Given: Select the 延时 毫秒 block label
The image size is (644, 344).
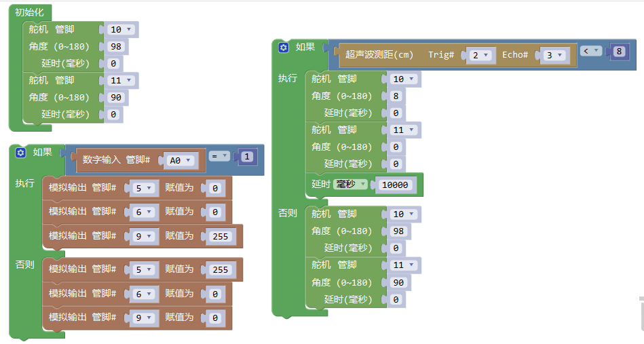Looking at the screenshot, I should [321, 185].
